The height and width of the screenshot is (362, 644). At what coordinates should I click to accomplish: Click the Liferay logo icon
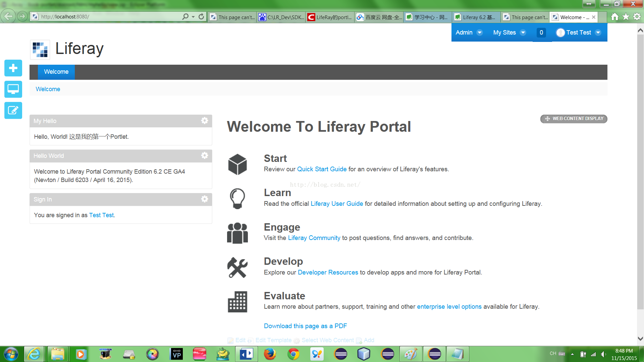tap(40, 50)
